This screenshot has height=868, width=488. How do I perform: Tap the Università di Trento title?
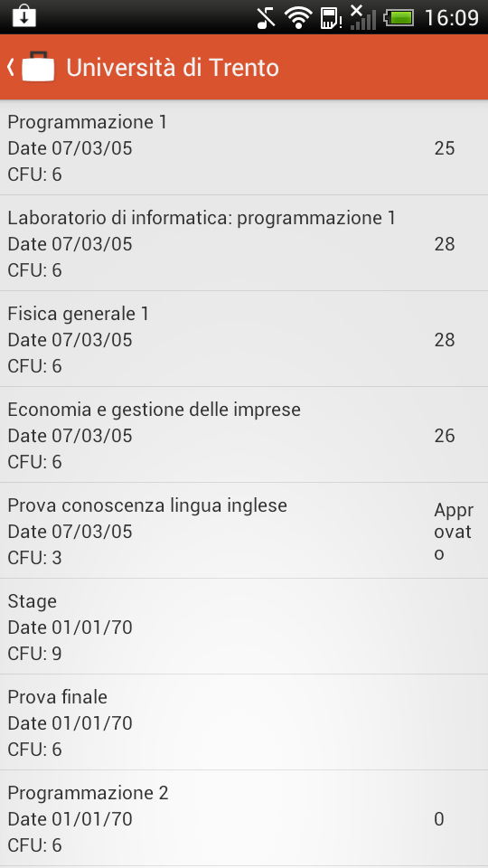point(173,68)
